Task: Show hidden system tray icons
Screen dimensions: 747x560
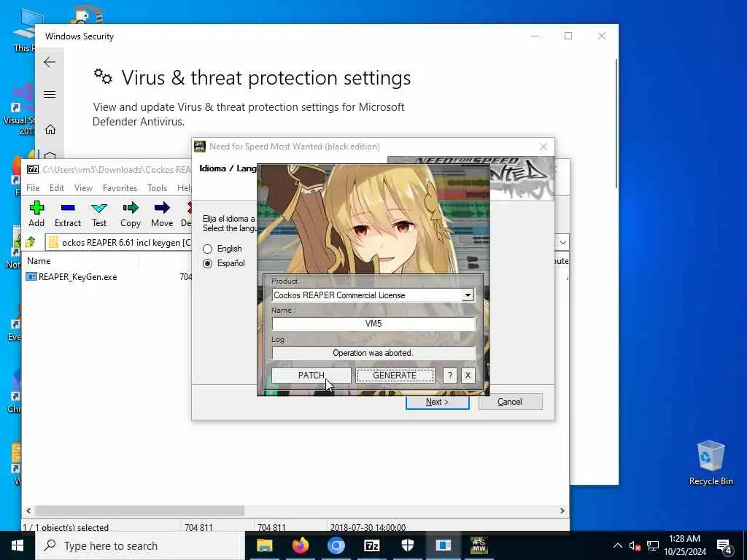Action: pyautogui.click(x=617, y=545)
